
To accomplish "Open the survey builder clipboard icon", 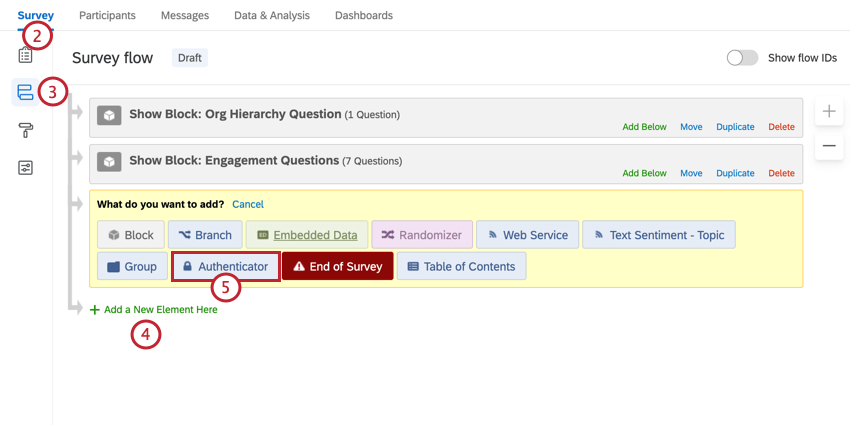I will [x=25, y=57].
